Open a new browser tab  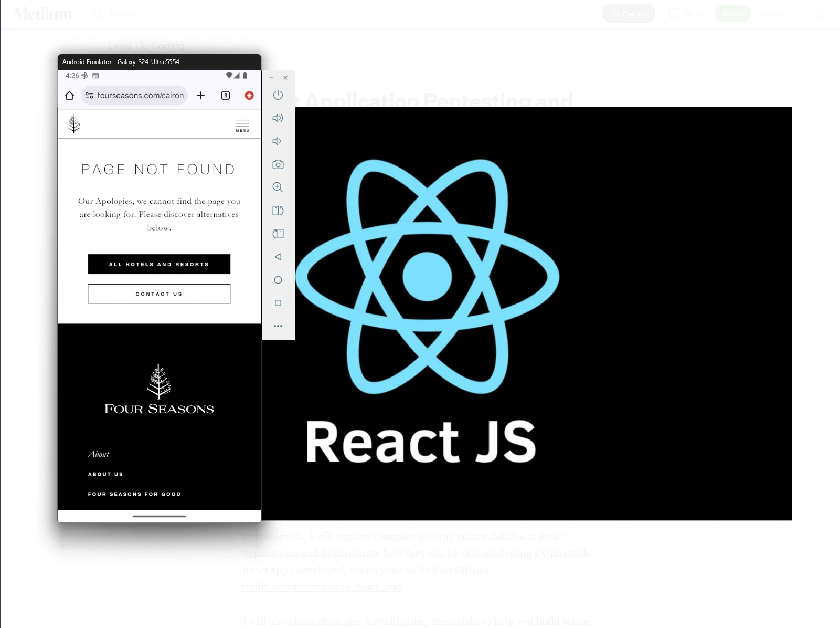pos(200,96)
